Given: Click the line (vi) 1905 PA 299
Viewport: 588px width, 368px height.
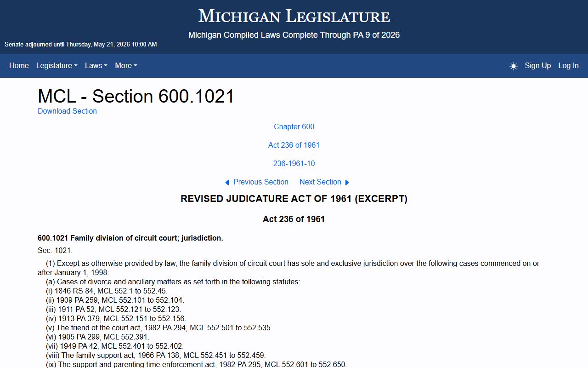Looking at the screenshot, I should [97, 337].
